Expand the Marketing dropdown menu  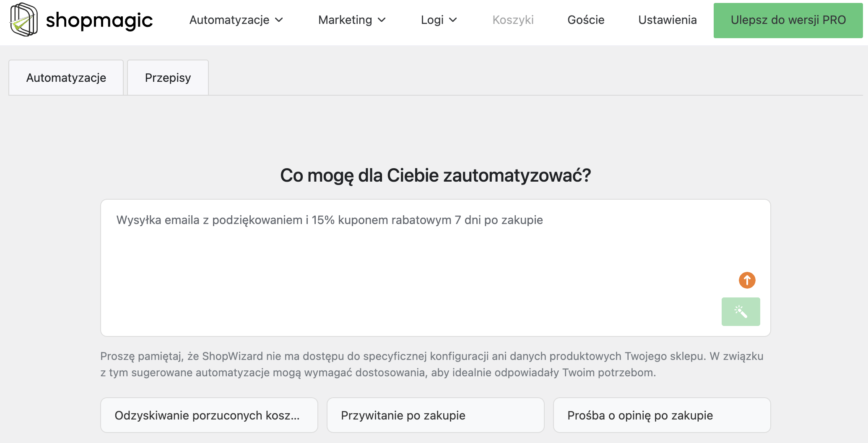pos(382,20)
